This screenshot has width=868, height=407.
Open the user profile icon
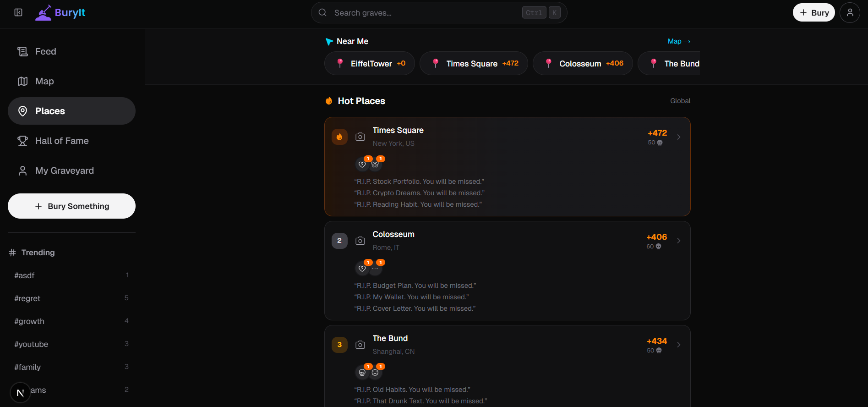(850, 12)
